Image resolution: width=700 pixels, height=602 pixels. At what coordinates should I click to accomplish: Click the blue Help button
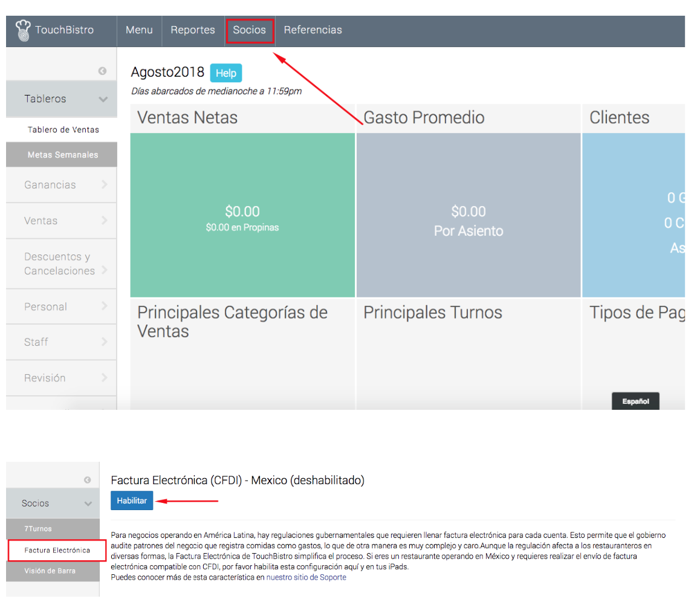(226, 73)
